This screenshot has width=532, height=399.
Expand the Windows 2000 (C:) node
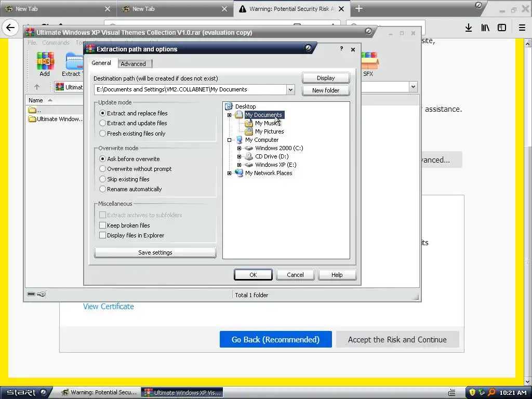click(x=239, y=148)
